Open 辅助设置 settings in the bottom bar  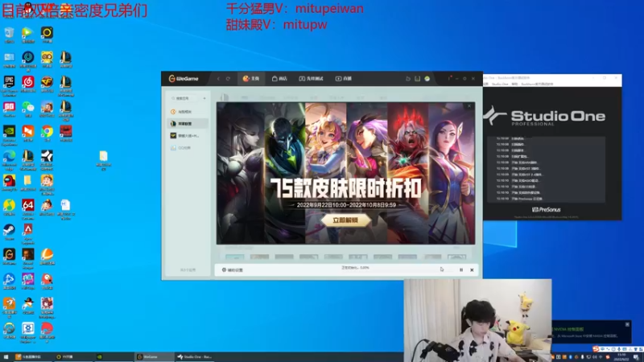pos(233,269)
